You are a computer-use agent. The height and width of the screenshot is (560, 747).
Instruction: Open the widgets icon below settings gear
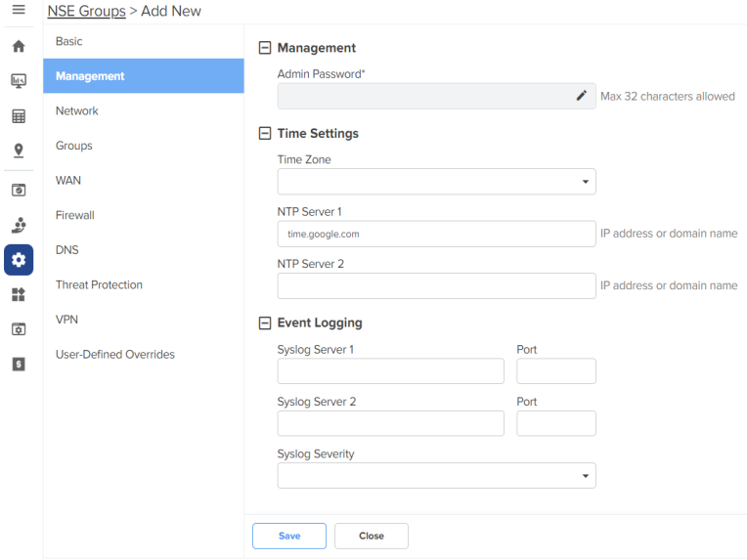coord(19,295)
